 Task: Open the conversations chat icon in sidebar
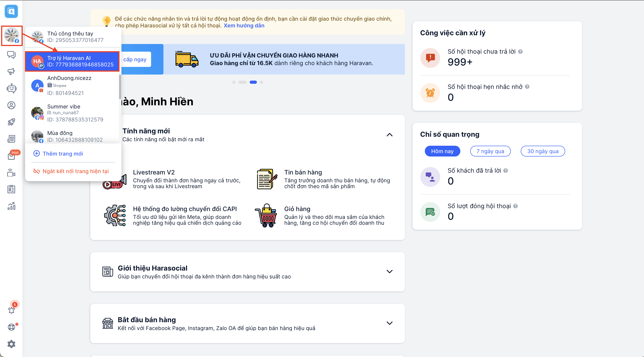coord(11,55)
